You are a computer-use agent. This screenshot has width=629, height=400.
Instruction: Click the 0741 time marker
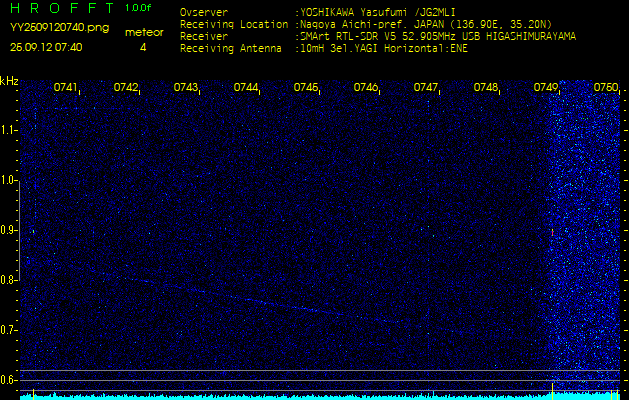click(66, 88)
